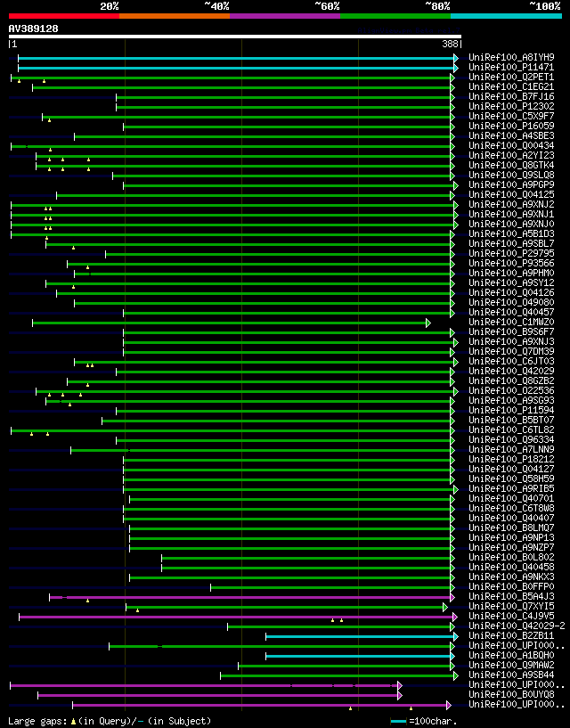Select the UniRef100_B7FJ16 label
Image resolution: width=570 pixels, height=728 pixels.
click(511, 96)
